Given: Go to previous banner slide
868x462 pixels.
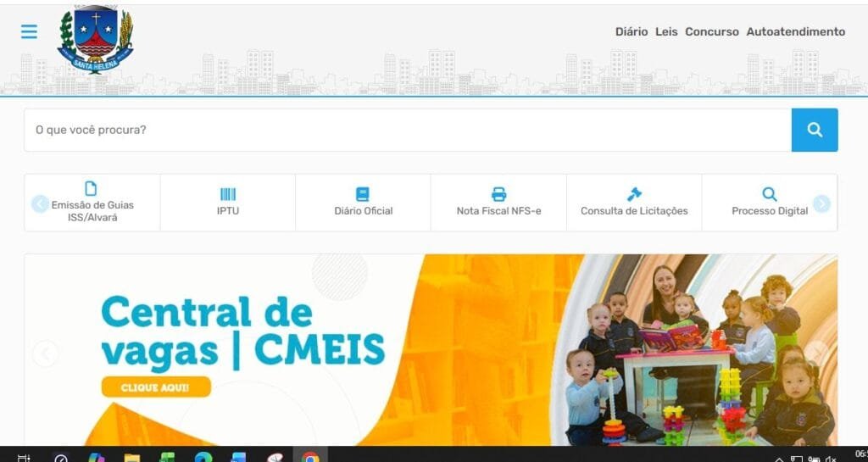Looking at the screenshot, I should click(x=45, y=353).
